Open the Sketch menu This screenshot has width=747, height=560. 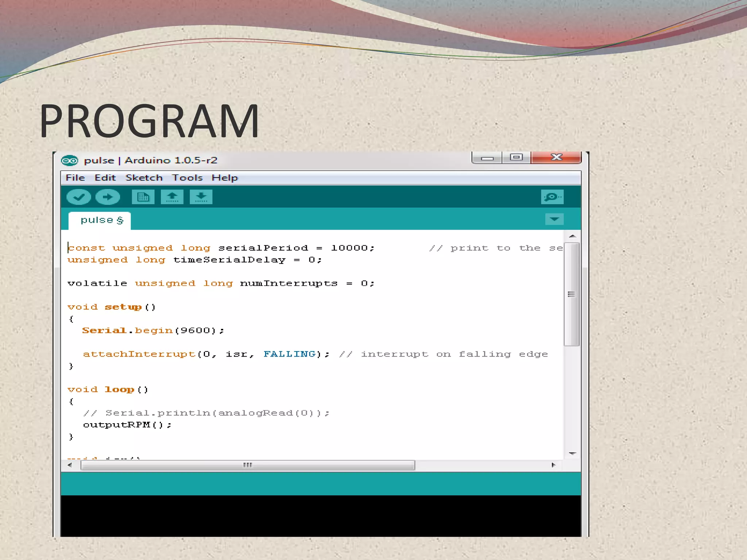[x=144, y=178]
